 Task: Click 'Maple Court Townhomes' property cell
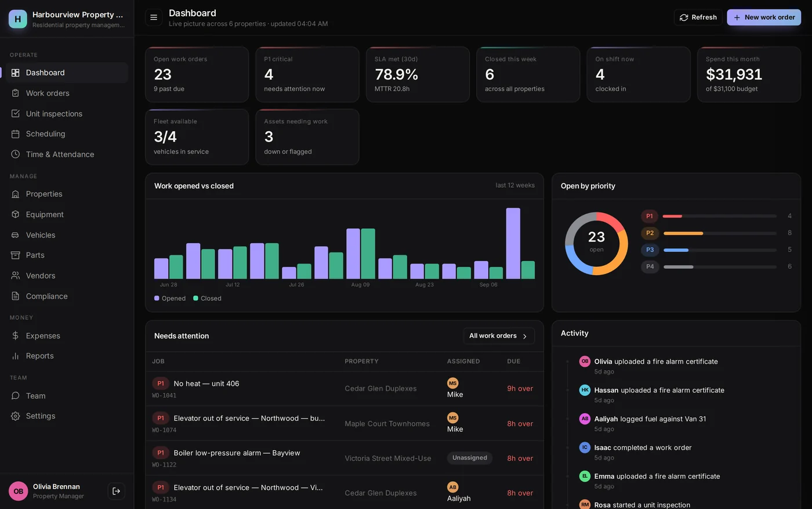387,424
